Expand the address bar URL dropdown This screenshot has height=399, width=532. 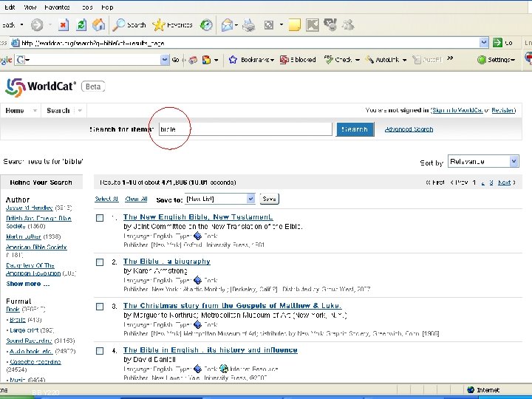pyautogui.click(x=484, y=43)
